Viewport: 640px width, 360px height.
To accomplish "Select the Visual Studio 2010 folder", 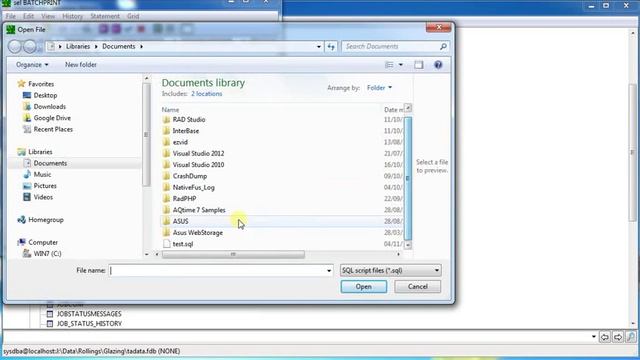I will 198,165.
